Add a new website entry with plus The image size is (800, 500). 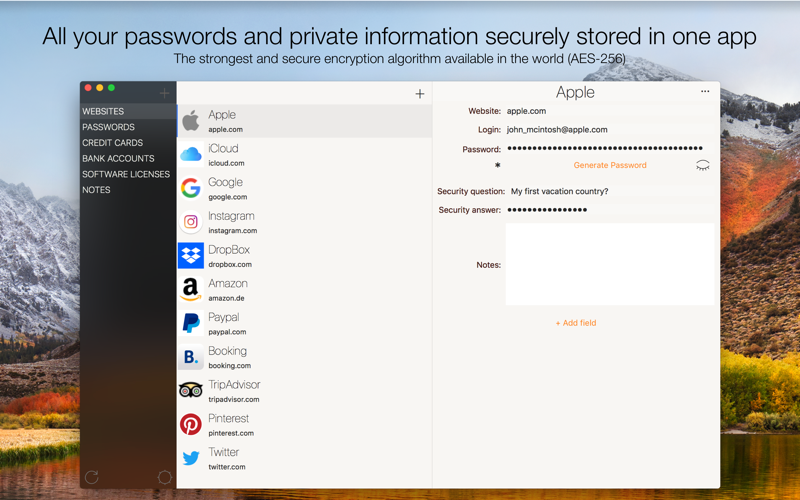(420, 94)
